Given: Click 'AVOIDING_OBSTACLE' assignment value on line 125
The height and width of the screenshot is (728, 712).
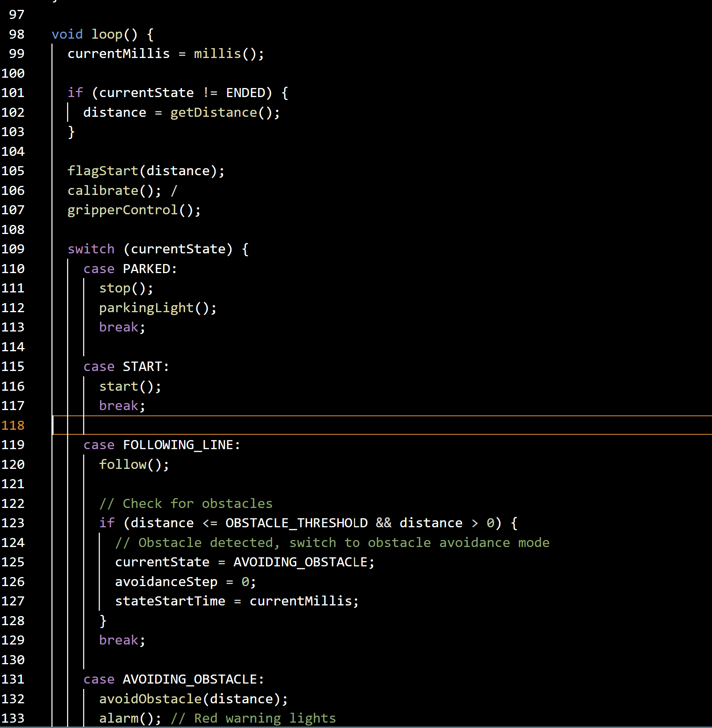Looking at the screenshot, I should 300,562.
